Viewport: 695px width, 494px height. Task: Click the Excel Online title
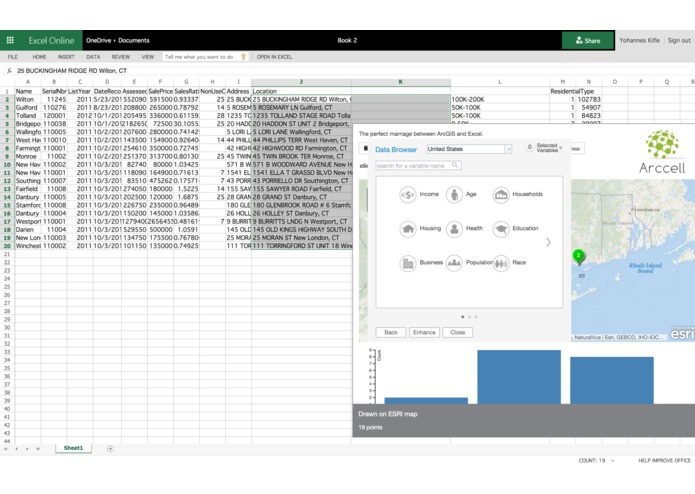tap(51, 40)
